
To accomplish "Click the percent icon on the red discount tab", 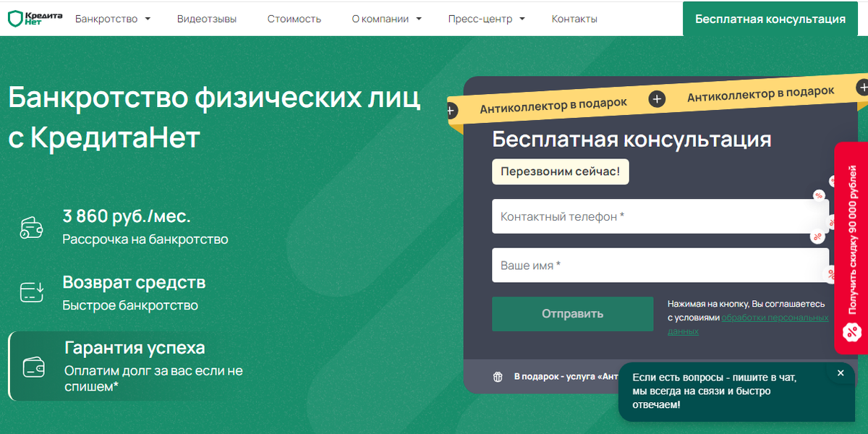I will click(x=852, y=332).
